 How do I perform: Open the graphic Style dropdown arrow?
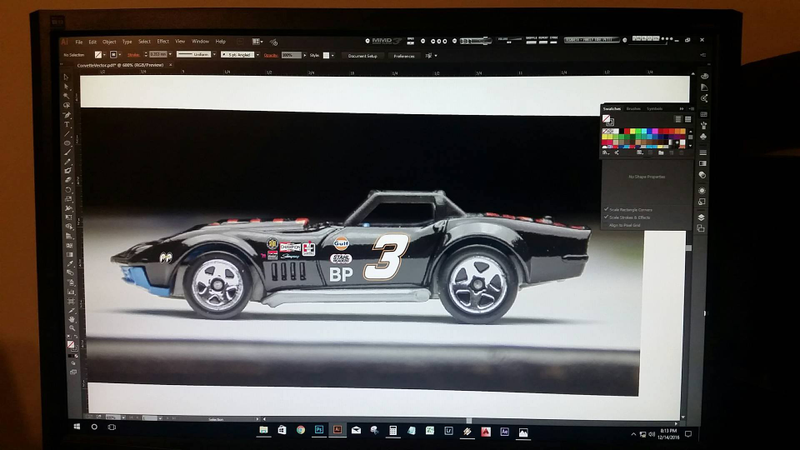pyautogui.click(x=333, y=55)
